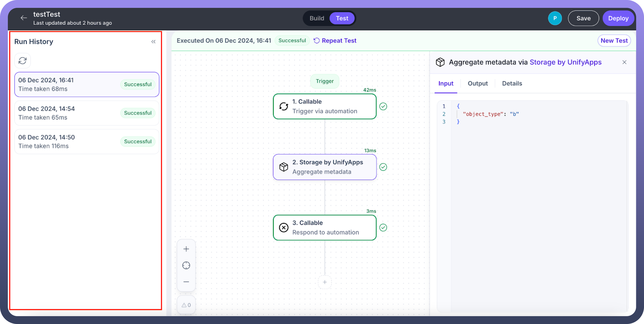Image resolution: width=644 pixels, height=324 pixels.
Task: Open the Storage by UnifyApps link in panel header
Action: [x=565, y=62]
